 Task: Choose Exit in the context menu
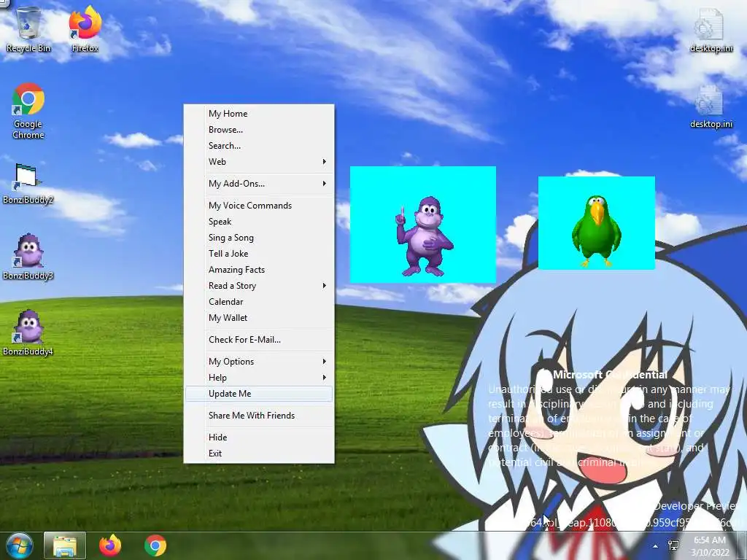pos(259,454)
